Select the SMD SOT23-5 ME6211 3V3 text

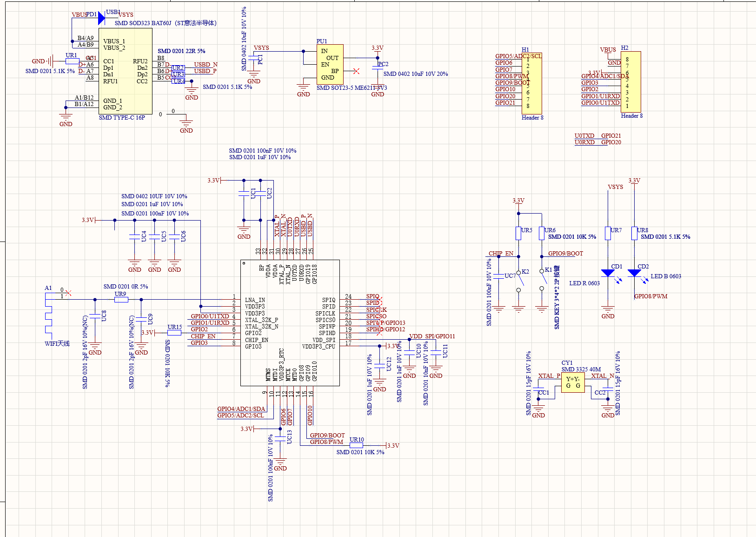pos(351,88)
